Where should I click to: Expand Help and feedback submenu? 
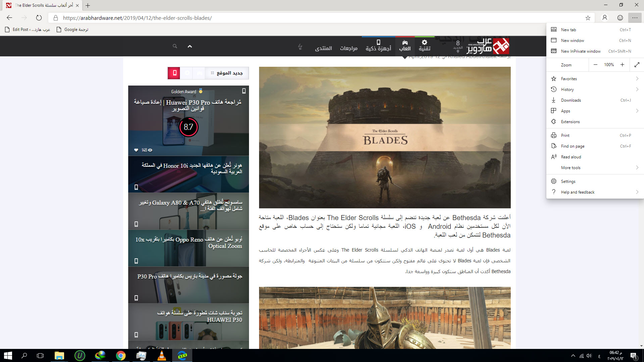click(x=595, y=192)
